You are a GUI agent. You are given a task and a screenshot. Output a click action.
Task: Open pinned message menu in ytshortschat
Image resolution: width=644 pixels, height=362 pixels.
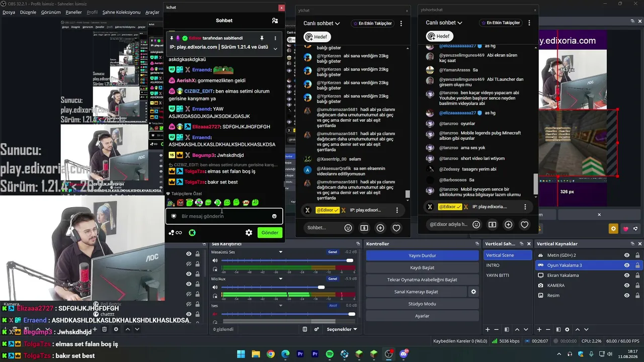coord(525,207)
